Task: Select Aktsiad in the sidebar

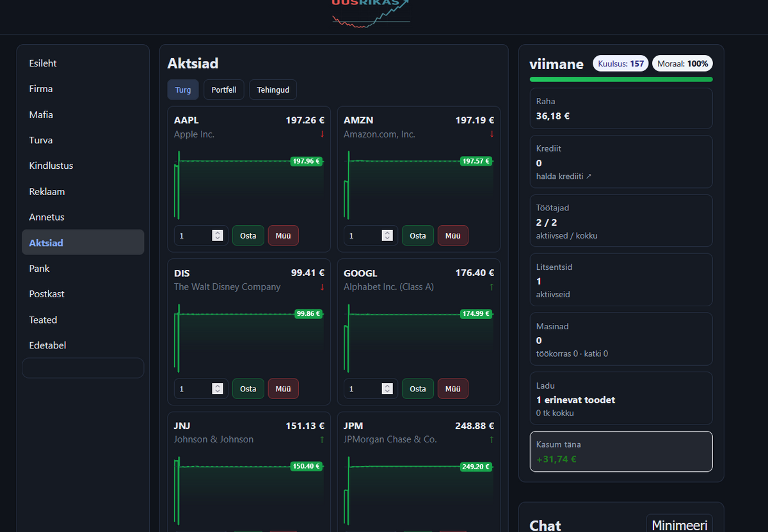Action: (x=83, y=242)
